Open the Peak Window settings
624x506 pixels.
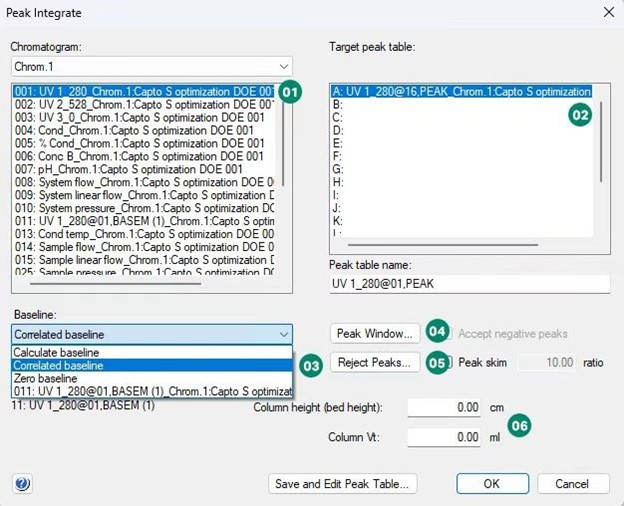click(x=375, y=333)
